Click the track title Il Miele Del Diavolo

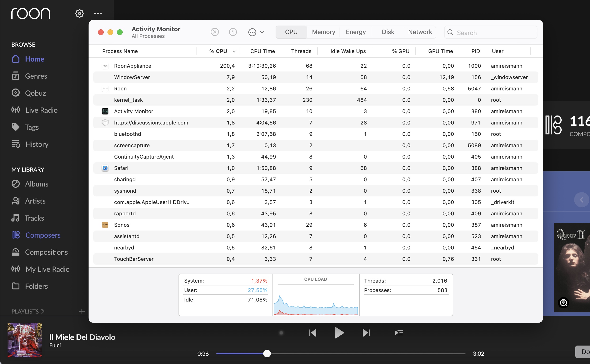pyautogui.click(x=82, y=337)
